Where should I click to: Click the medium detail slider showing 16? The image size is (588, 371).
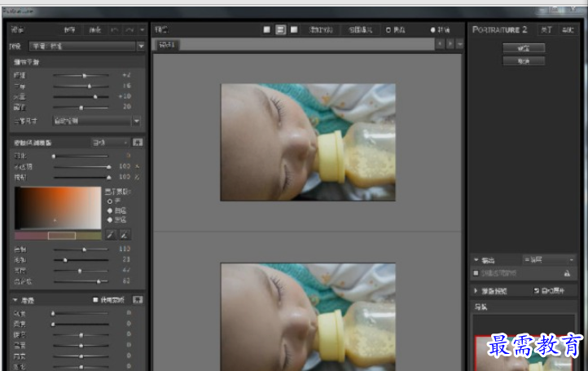click(81, 86)
